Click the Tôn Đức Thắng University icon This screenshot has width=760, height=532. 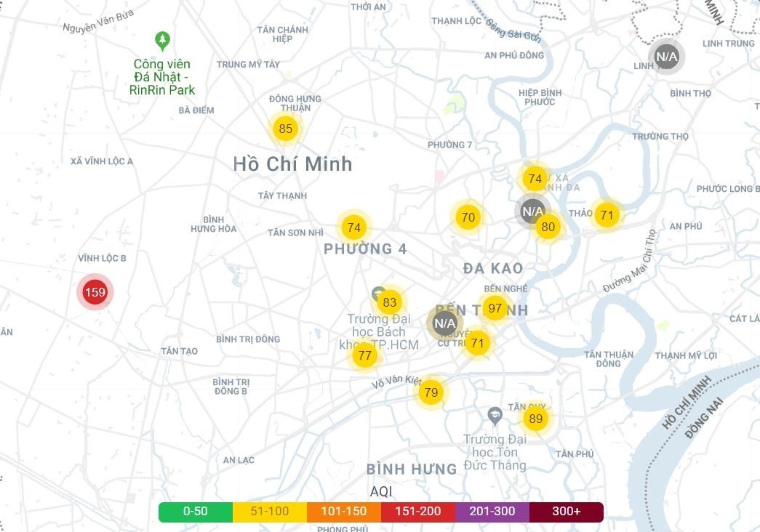coord(495,415)
